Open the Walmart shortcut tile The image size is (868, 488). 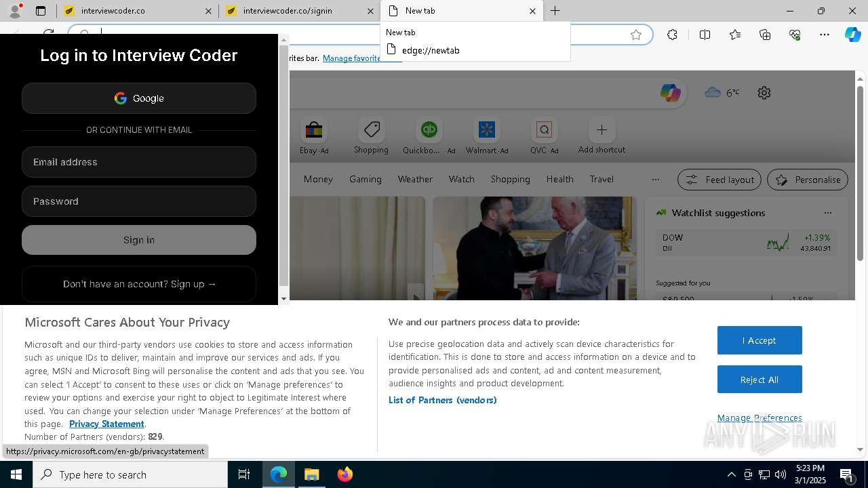coord(486,136)
